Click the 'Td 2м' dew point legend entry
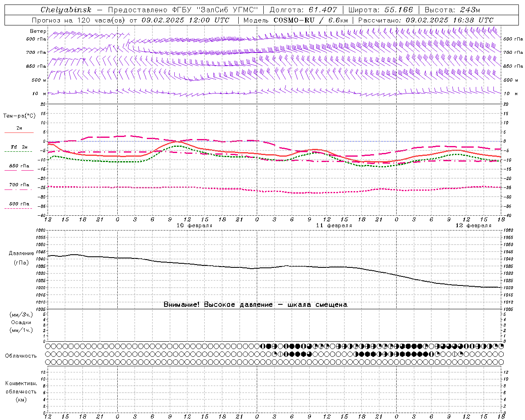 [19, 147]
